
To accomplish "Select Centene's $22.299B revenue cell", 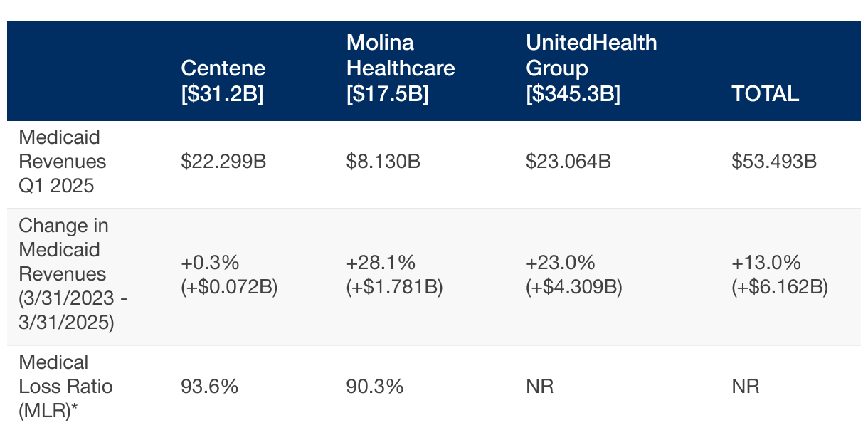I will [223, 162].
